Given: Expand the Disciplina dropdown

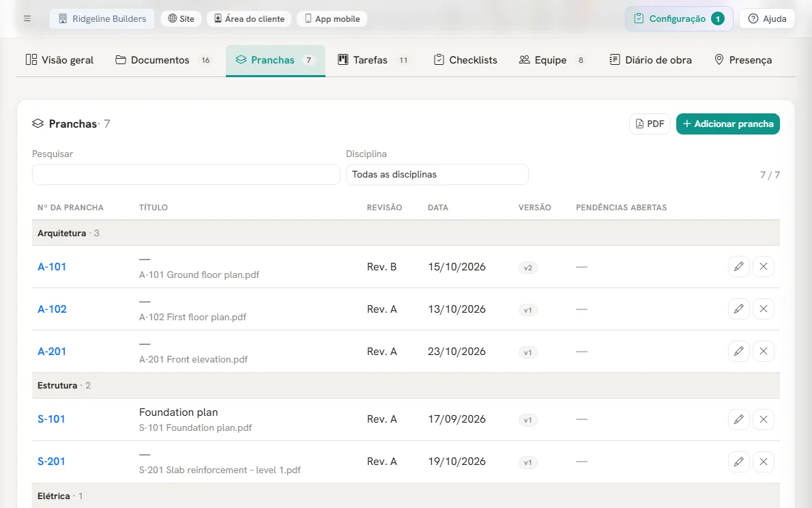Looking at the screenshot, I should pyautogui.click(x=437, y=175).
